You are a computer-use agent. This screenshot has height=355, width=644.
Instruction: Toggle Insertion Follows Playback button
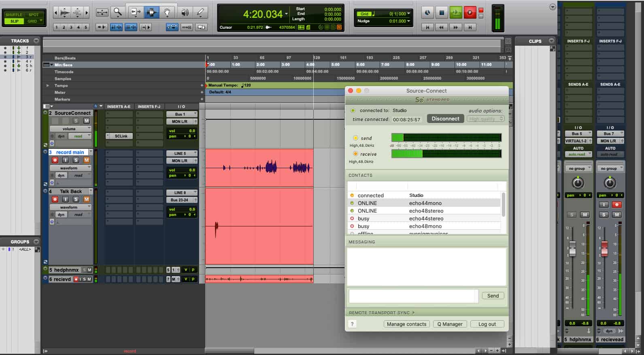click(145, 27)
